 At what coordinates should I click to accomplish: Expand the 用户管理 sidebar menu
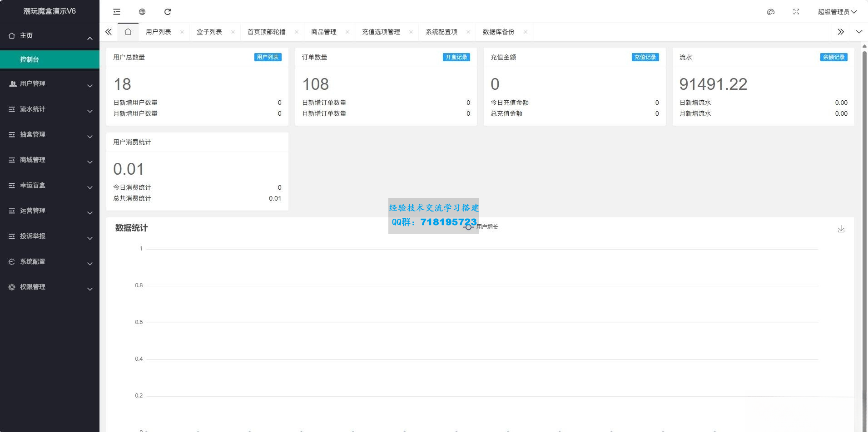(50, 83)
